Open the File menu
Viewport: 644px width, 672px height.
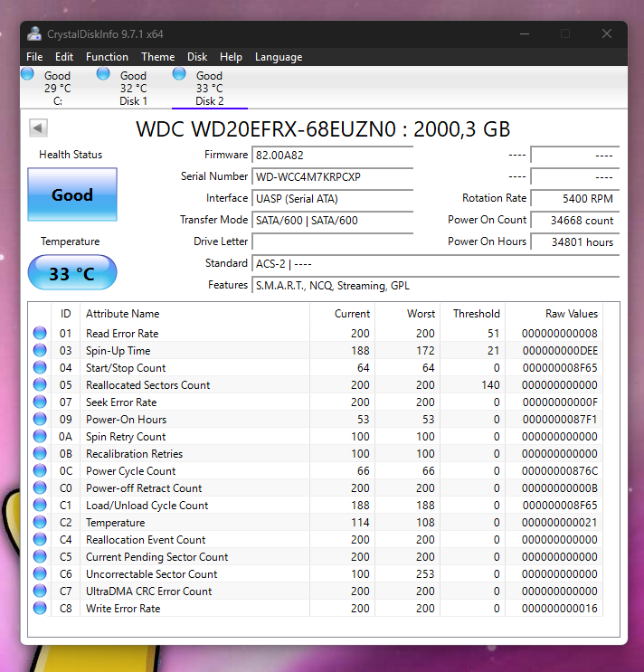[34, 57]
